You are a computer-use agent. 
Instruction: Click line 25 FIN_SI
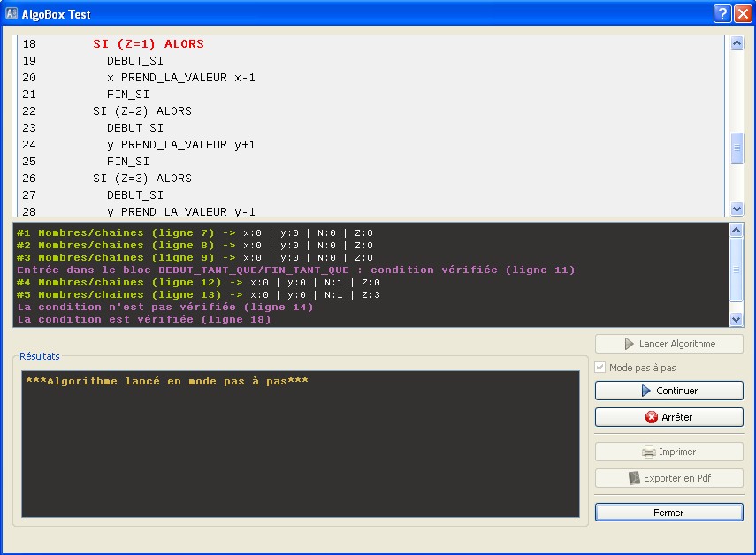pos(128,162)
